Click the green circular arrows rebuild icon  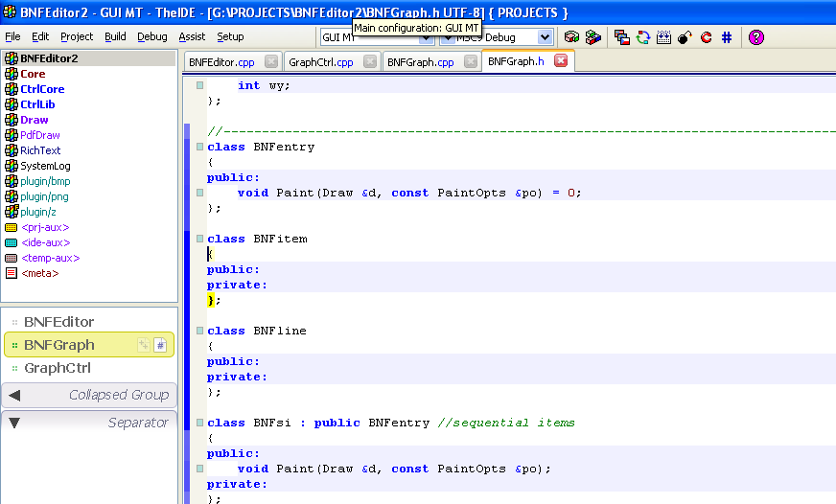(643, 37)
